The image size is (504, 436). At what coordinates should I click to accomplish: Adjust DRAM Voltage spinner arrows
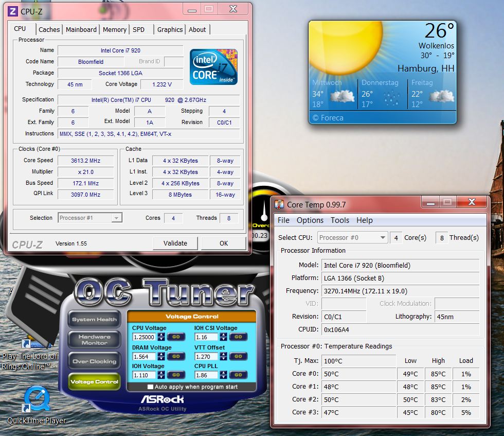tap(161, 356)
